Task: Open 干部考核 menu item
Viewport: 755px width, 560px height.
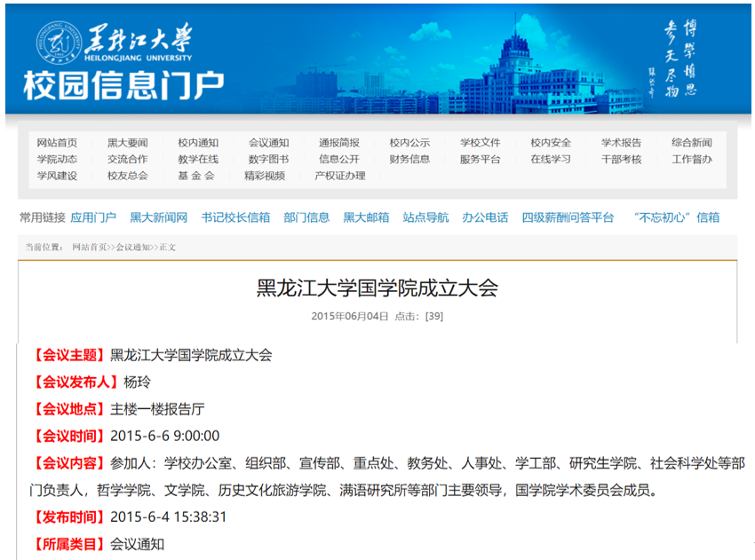Action: pyautogui.click(x=621, y=159)
